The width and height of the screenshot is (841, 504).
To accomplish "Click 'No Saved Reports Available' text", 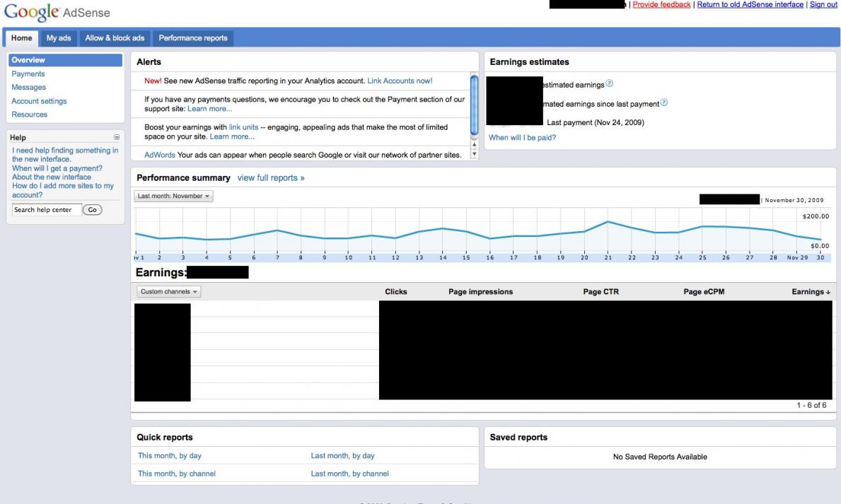I will click(x=660, y=457).
